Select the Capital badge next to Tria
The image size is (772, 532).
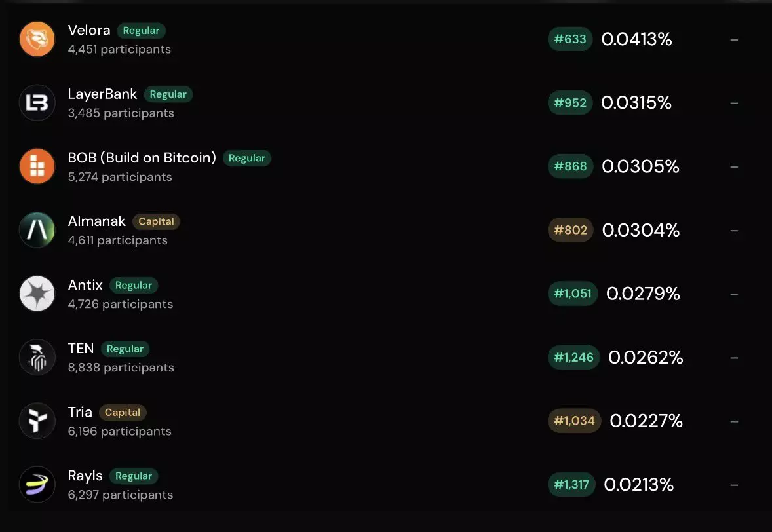point(123,412)
